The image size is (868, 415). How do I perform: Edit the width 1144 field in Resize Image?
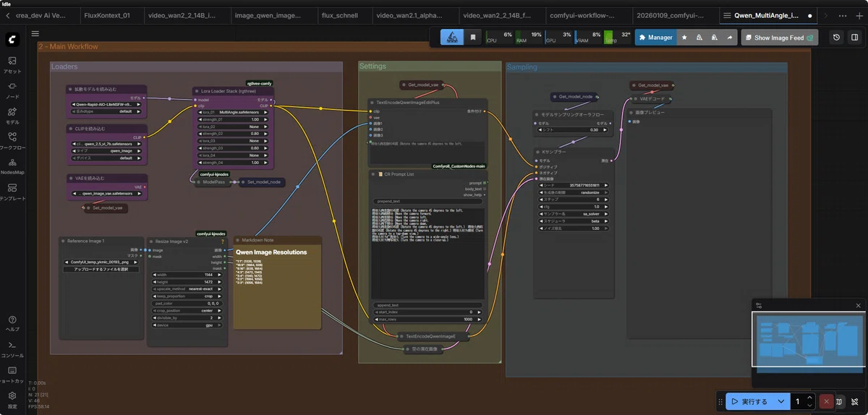point(187,275)
